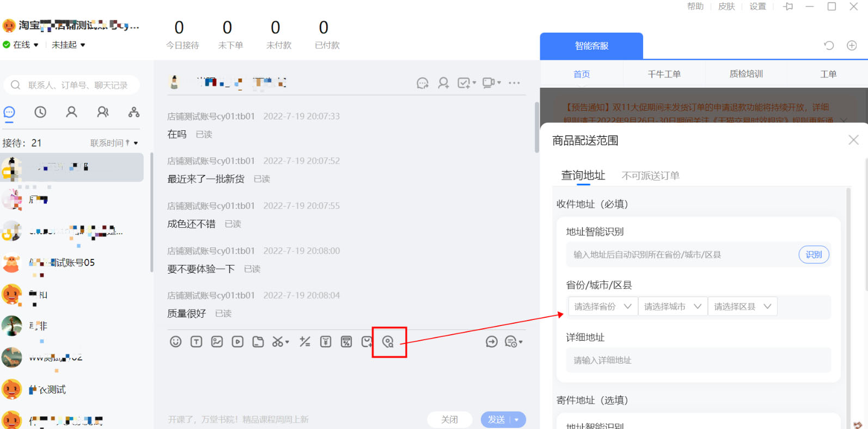This screenshot has width=868, height=429.
Task: Click the message 质量很好
Action: (186, 313)
